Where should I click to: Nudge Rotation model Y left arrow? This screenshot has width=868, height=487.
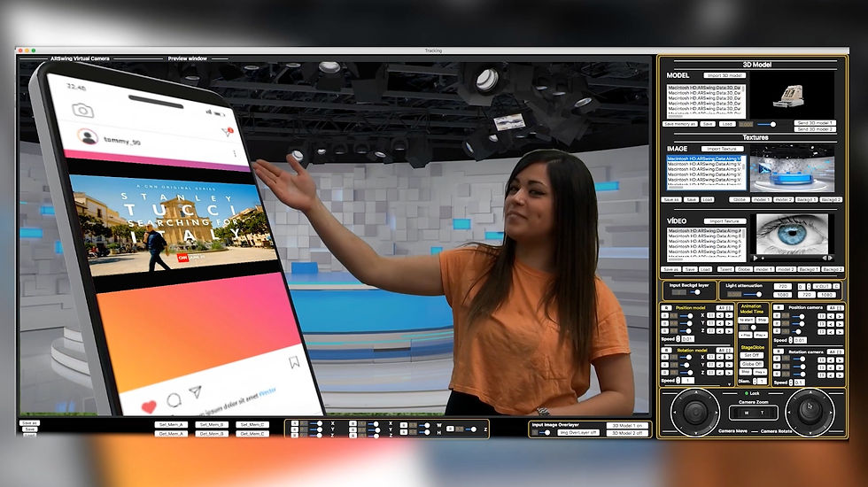point(720,365)
